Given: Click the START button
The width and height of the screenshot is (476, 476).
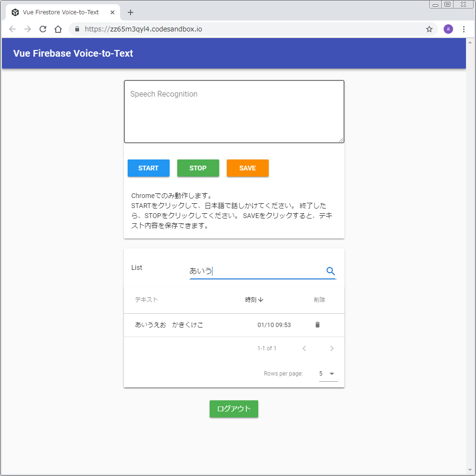Looking at the screenshot, I should pyautogui.click(x=149, y=168).
